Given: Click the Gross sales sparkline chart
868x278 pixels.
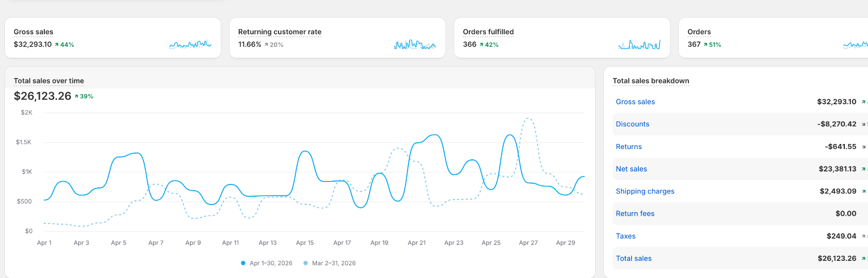Looking at the screenshot, I should coord(190,44).
